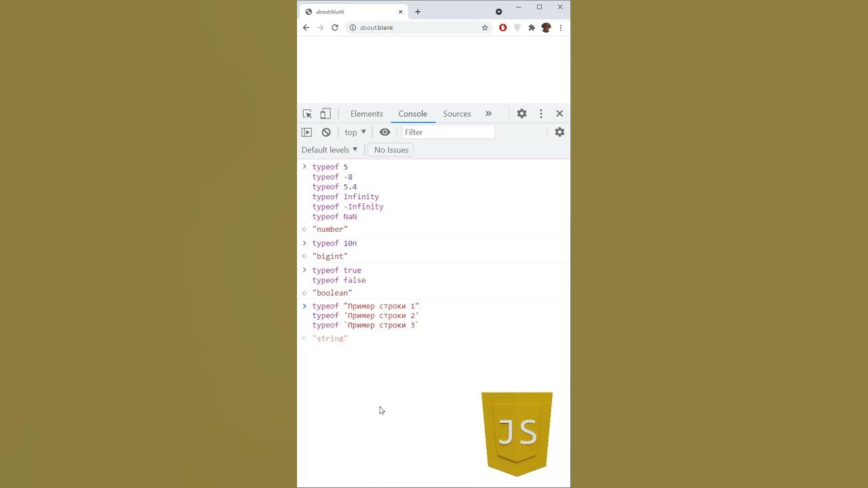Click the typeof Infinity line

point(346,197)
